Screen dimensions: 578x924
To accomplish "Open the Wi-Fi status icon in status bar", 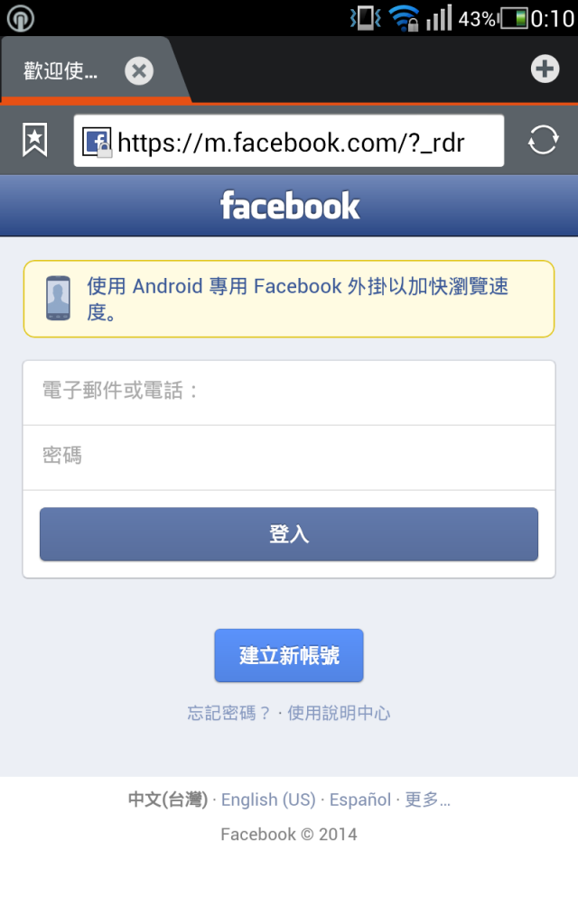I will [x=404, y=18].
